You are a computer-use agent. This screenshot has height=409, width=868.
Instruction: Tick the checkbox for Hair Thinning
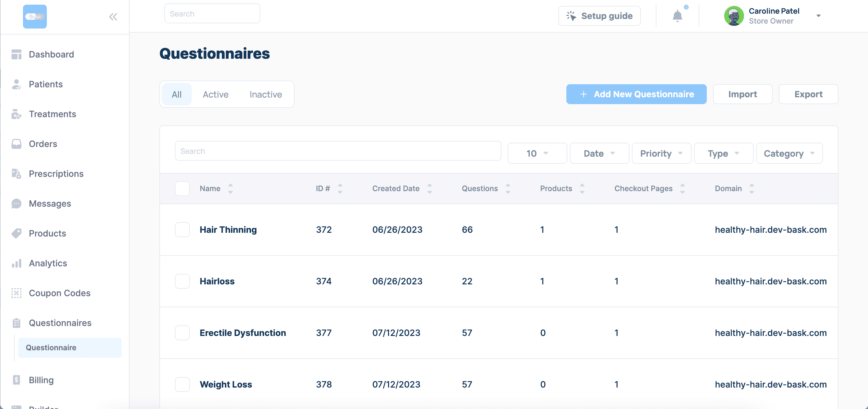coord(182,230)
